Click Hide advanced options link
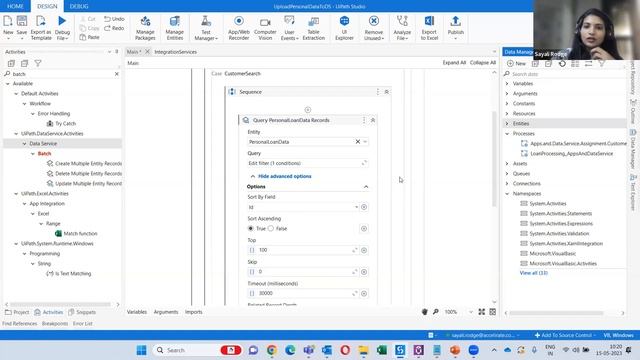The width and height of the screenshot is (640, 360). (284, 176)
